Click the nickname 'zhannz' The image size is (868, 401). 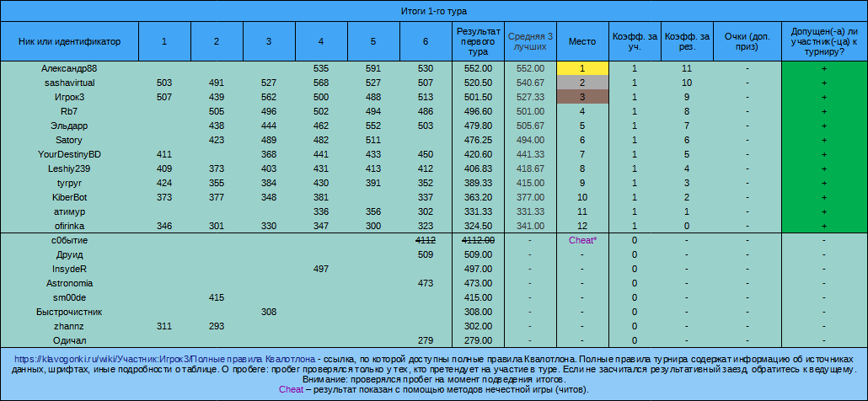coord(70,326)
